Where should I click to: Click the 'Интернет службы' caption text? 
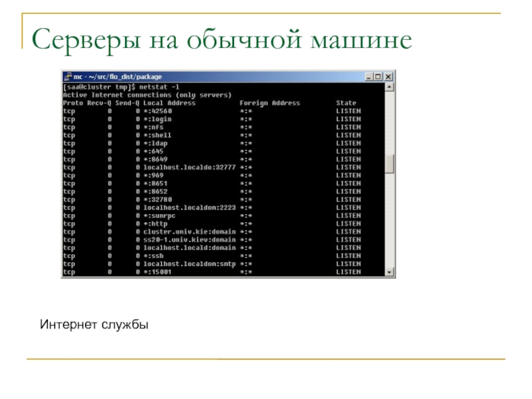tap(94, 325)
